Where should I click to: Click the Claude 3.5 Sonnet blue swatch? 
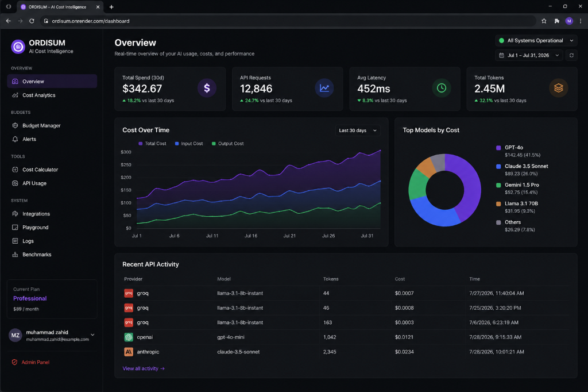pos(498,166)
